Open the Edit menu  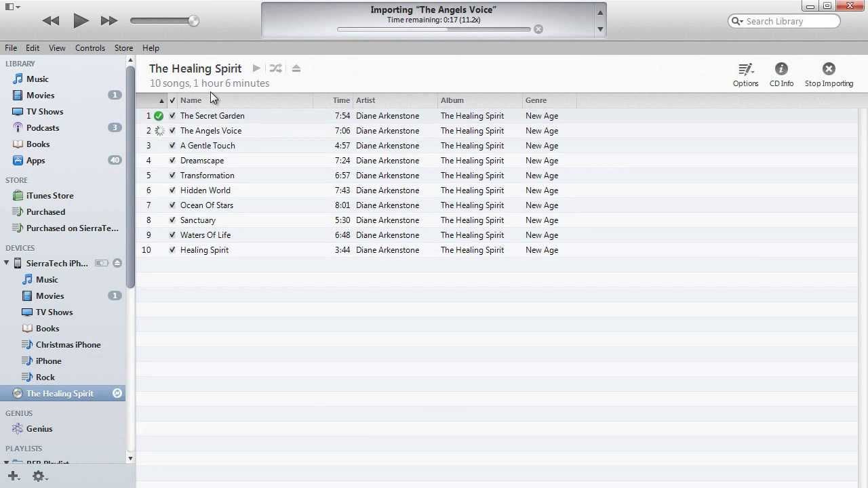(x=33, y=48)
